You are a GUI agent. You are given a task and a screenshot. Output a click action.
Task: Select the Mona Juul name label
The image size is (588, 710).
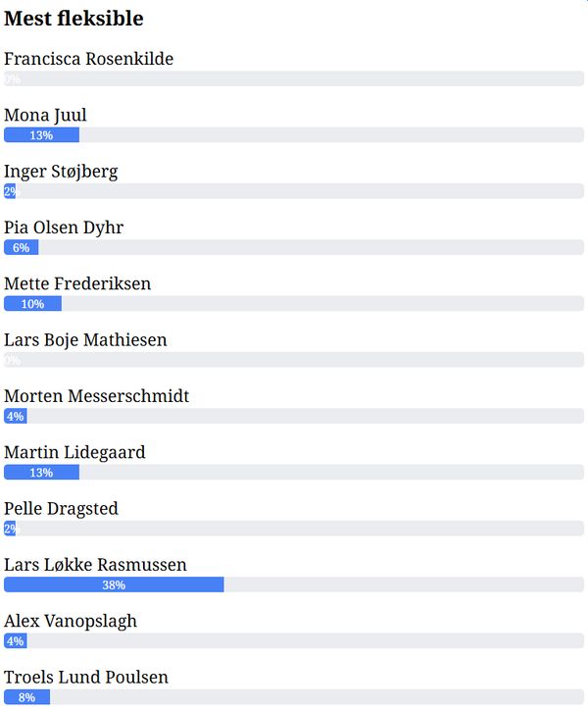click(45, 115)
